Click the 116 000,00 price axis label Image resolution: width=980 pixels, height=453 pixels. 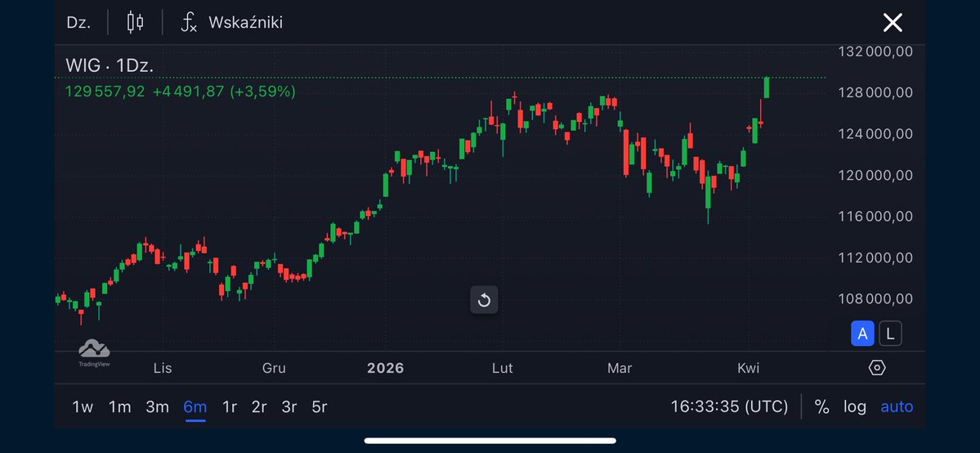[x=875, y=217]
